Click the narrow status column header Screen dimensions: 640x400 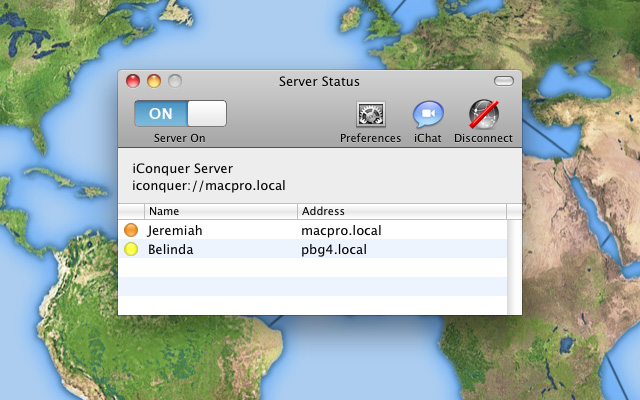coord(131,211)
